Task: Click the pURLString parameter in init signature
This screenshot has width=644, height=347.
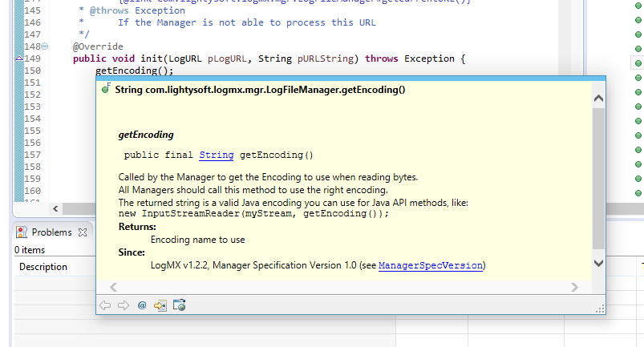Action: coord(326,59)
